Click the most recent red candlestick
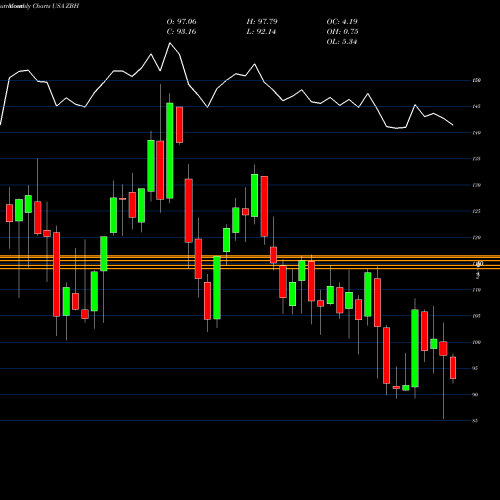Image resolution: width=500 pixels, height=500 pixels. (x=453, y=368)
